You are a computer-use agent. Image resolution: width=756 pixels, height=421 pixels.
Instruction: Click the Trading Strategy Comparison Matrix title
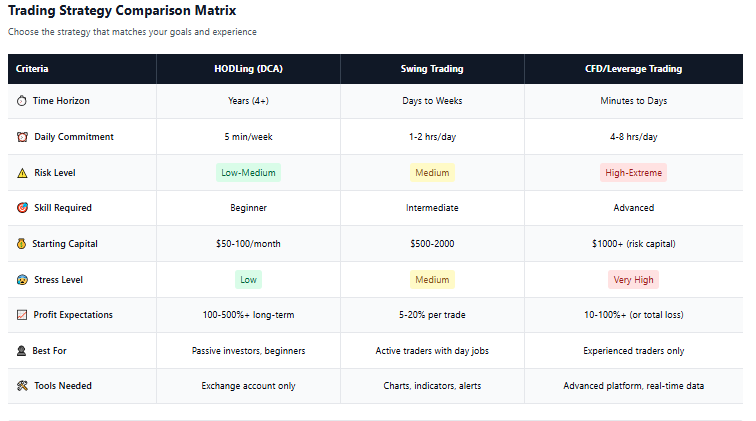[x=123, y=11]
